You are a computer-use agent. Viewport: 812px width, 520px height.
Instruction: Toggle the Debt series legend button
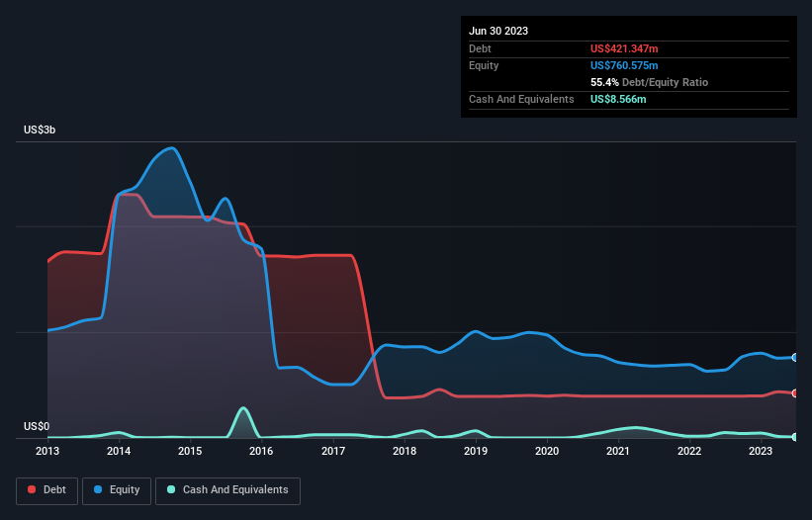coord(46,490)
